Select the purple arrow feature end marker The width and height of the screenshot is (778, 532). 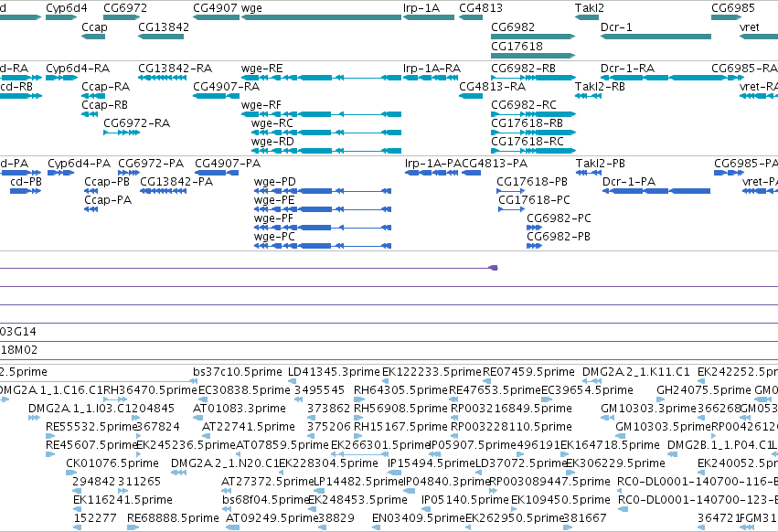pos(493,268)
